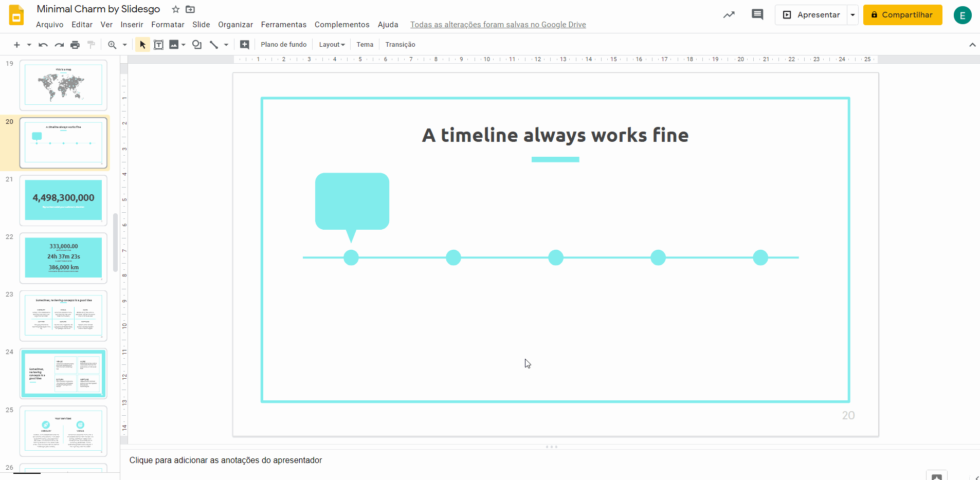Screen dimensions: 980x480
Task: Select slide 25 Your services thumbnail
Action: point(63,431)
